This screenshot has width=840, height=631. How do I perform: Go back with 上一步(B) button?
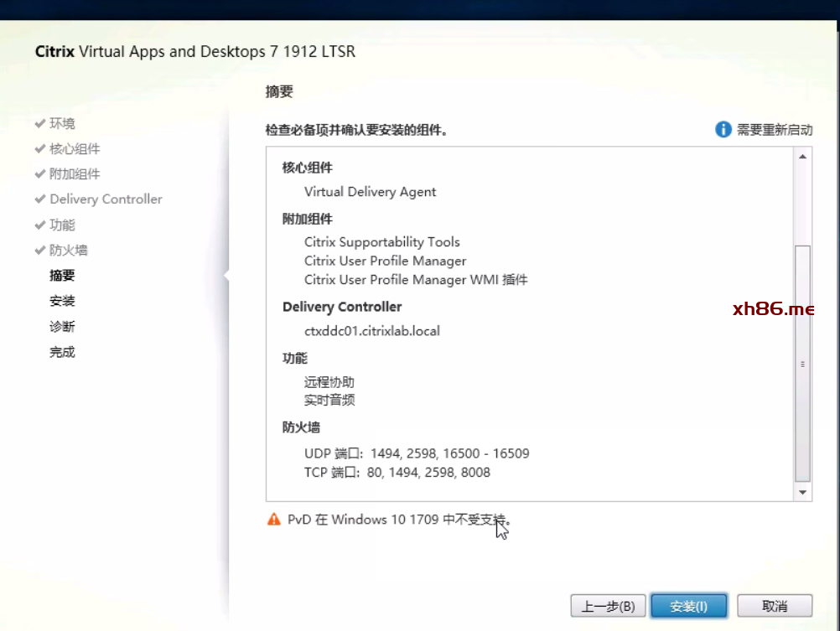pyautogui.click(x=608, y=606)
